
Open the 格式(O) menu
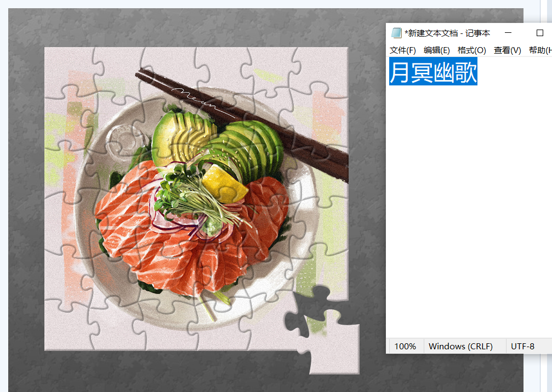click(472, 50)
